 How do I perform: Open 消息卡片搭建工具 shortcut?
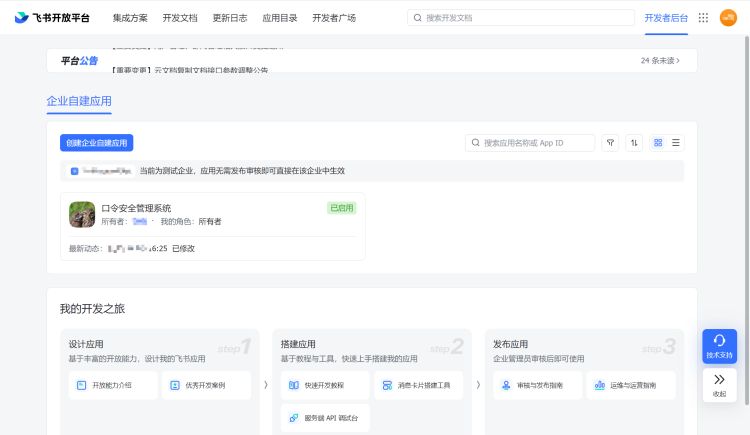tap(420, 385)
